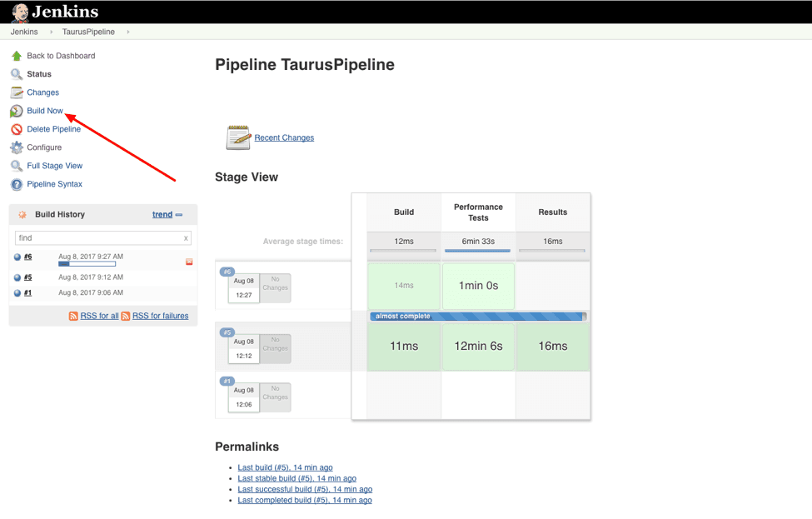
Task: Expand the Jenkins breadcrumb arrow
Action: pyautogui.click(x=51, y=32)
